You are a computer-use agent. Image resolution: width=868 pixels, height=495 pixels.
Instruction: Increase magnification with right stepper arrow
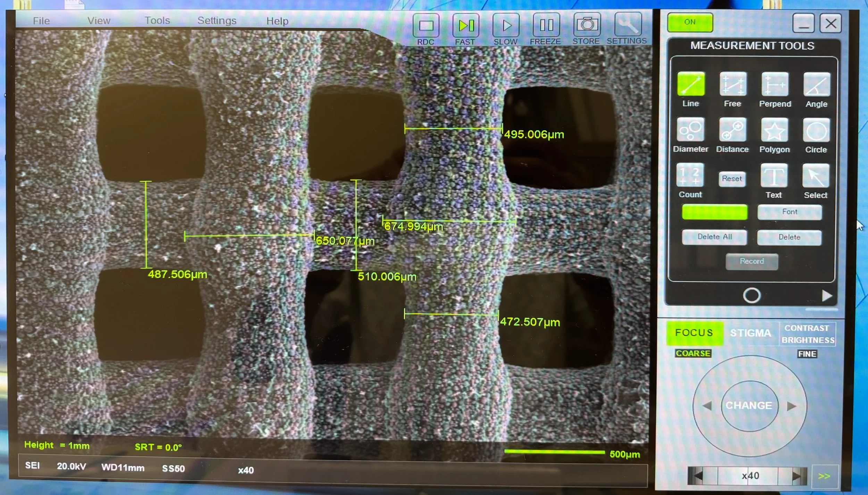(x=797, y=475)
